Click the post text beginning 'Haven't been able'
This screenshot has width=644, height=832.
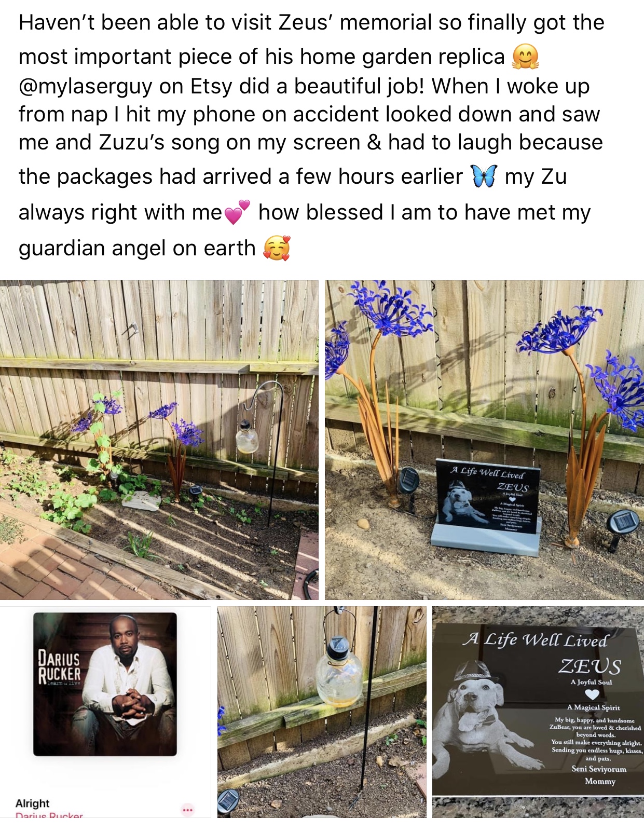[311, 135]
